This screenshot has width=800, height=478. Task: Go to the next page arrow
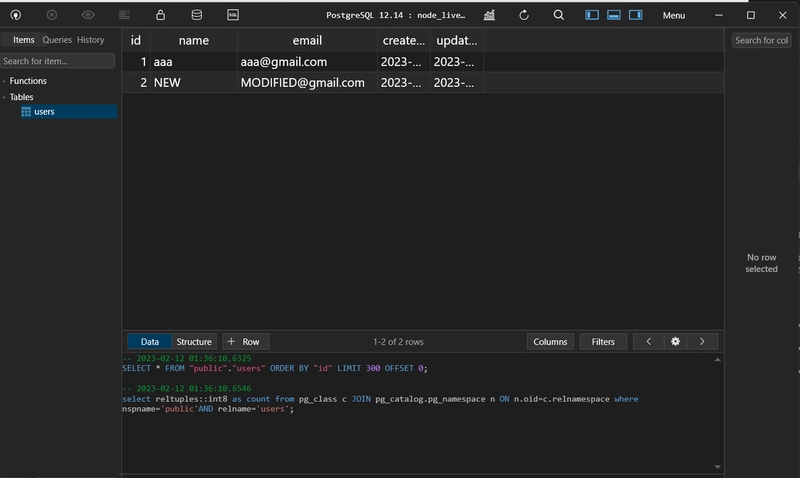coord(702,341)
